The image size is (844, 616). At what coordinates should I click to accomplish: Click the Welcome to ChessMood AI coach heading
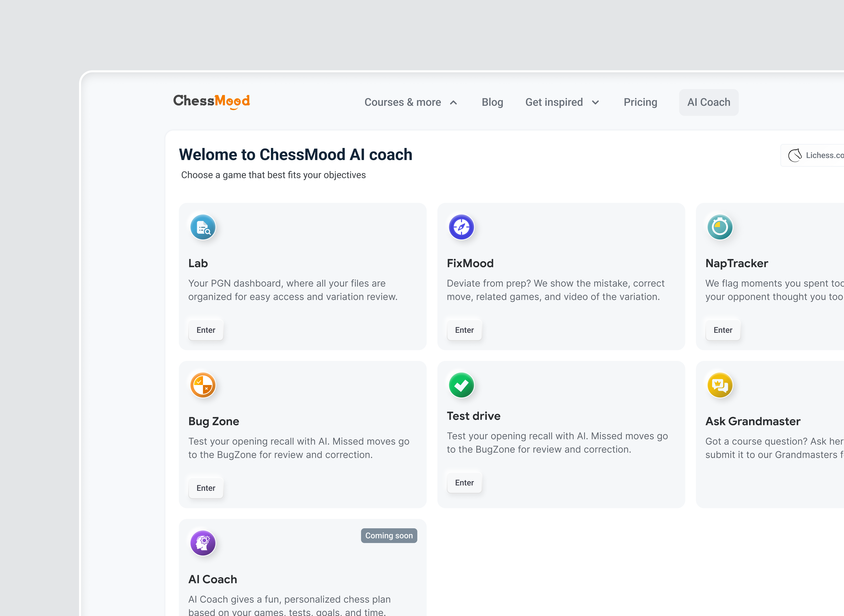(296, 155)
